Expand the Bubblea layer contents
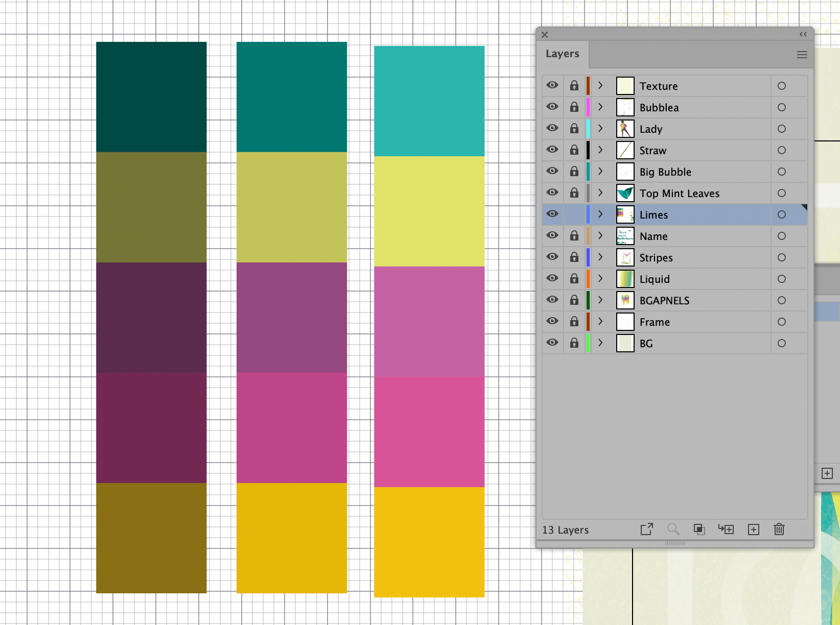 601,107
